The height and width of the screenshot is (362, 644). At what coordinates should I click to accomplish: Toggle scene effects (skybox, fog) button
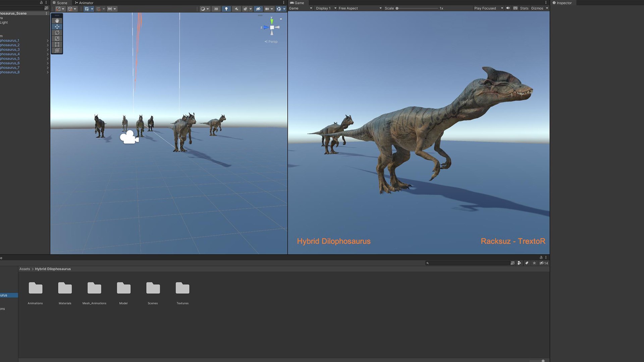click(245, 9)
